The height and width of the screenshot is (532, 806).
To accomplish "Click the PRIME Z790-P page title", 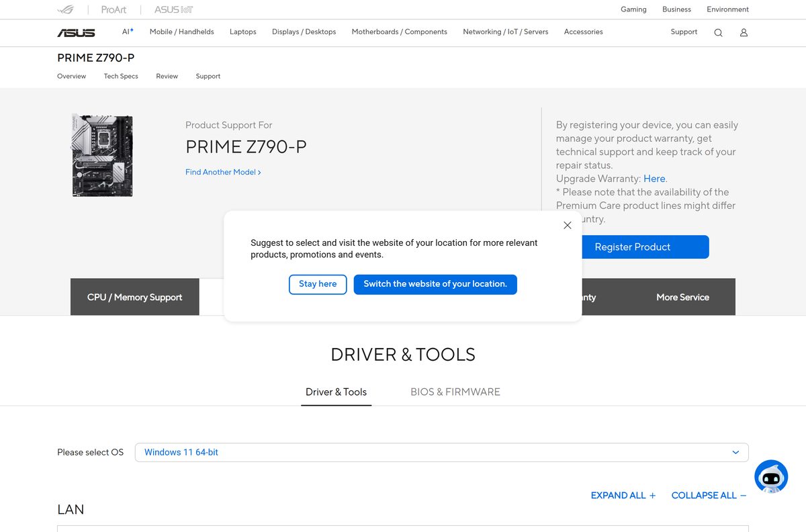I will [96, 58].
